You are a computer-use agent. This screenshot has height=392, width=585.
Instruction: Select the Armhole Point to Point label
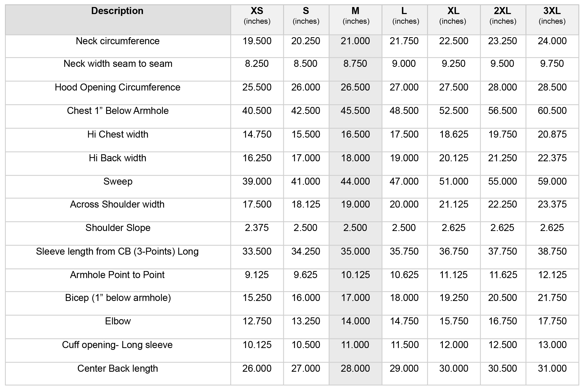[117, 275]
